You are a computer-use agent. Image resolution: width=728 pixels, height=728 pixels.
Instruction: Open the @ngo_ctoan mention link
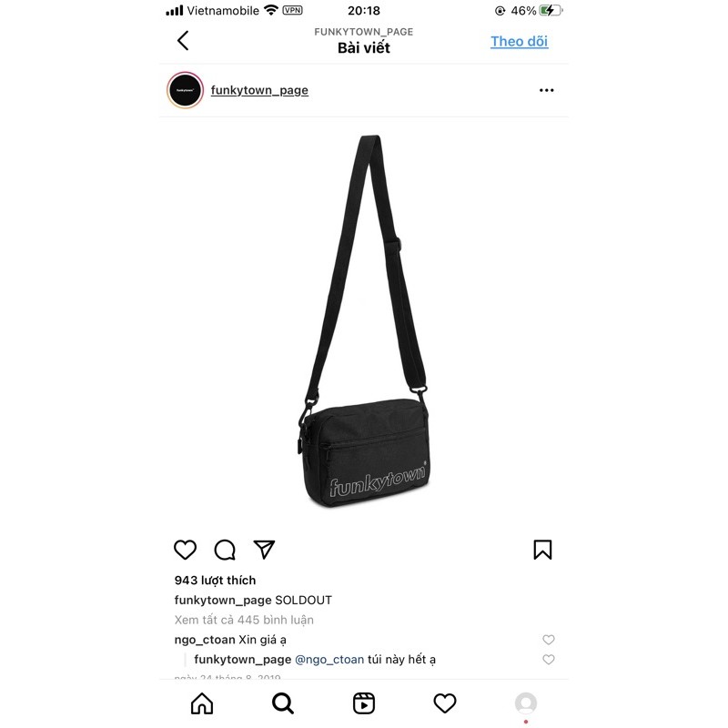[x=329, y=659]
